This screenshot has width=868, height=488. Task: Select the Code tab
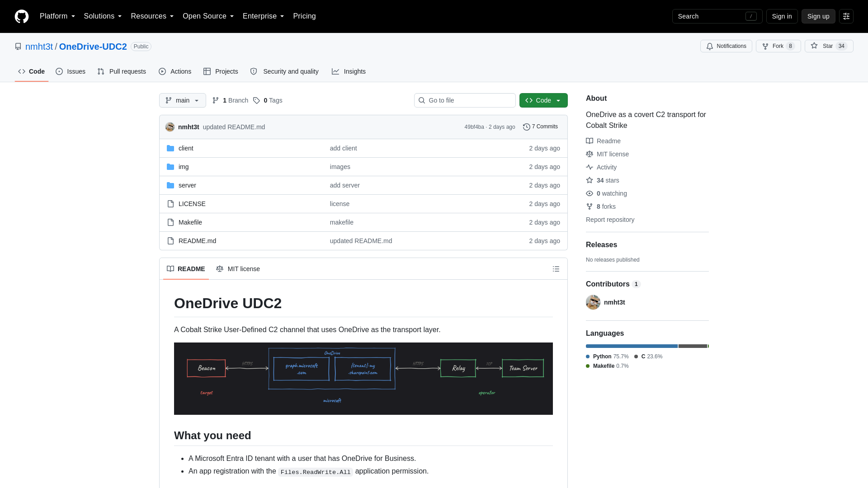click(x=32, y=71)
